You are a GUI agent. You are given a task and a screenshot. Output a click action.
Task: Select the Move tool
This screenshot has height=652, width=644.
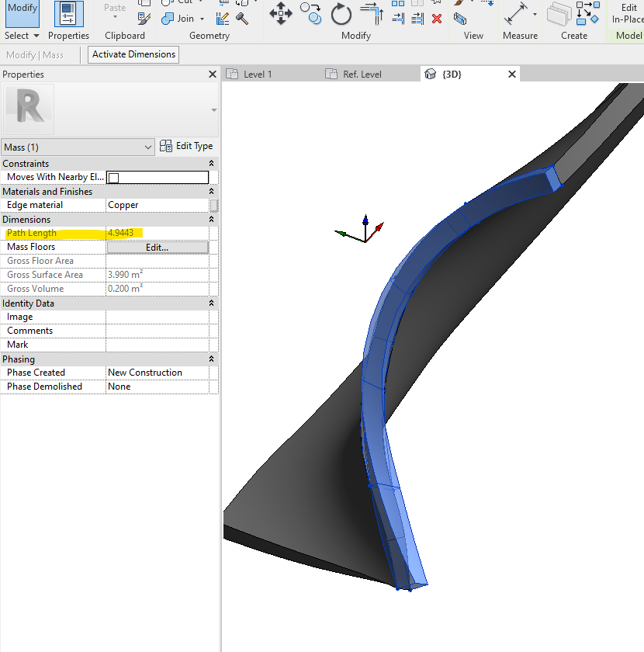(x=281, y=14)
